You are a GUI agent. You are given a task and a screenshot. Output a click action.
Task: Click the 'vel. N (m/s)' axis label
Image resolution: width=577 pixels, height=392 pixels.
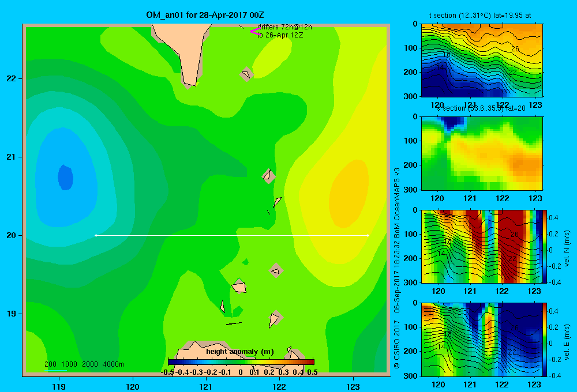567,248
